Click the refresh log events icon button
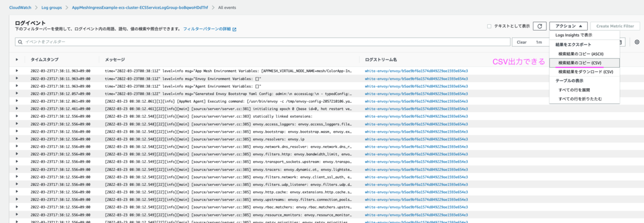Screen dimensions: 644x223 pyautogui.click(x=540, y=26)
